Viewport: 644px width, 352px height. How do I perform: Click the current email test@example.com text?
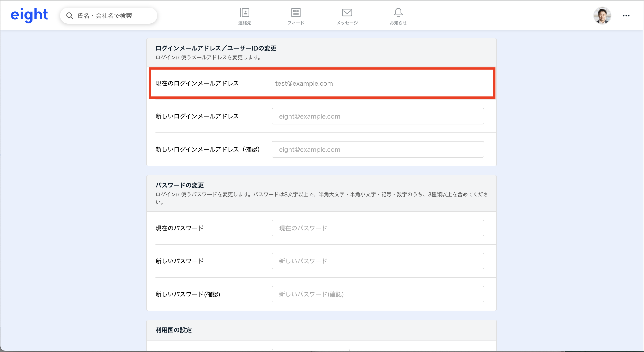point(304,83)
